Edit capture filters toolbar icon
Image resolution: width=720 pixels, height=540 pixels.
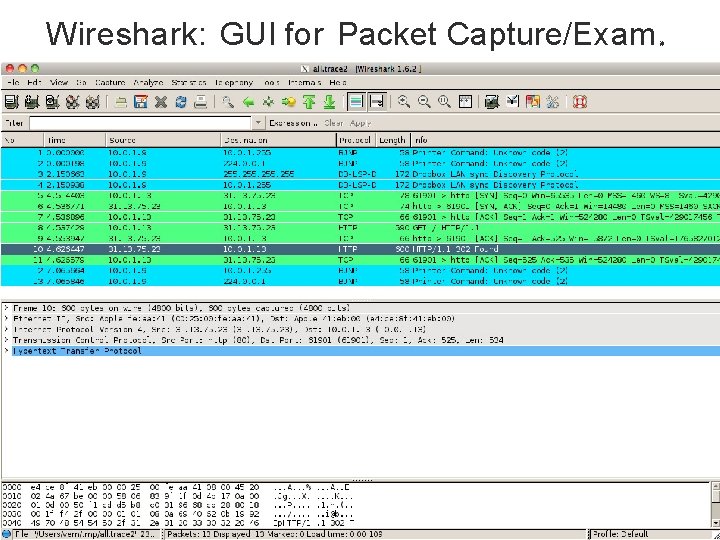click(x=492, y=101)
